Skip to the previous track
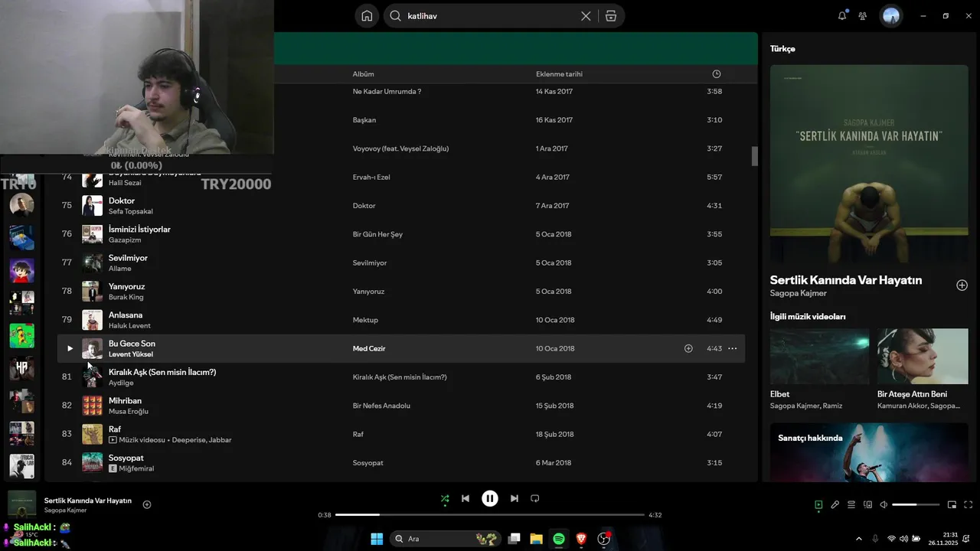 (465, 498)
